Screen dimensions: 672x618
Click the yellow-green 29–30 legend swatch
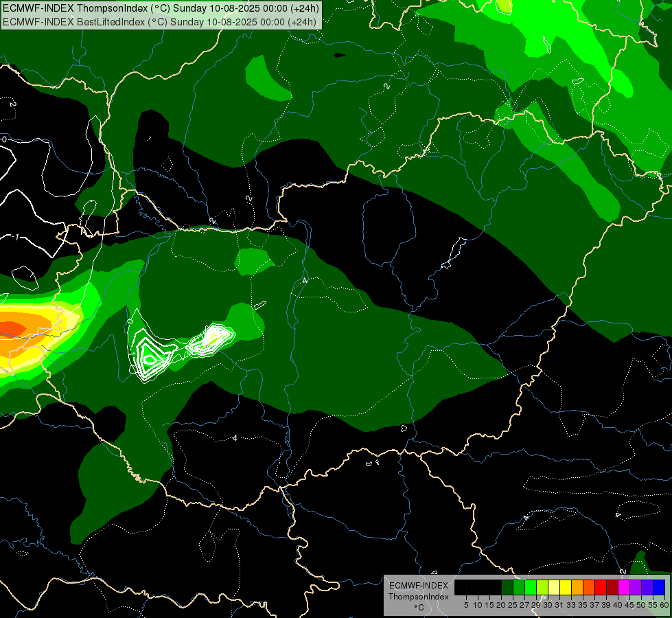(542, 587)
